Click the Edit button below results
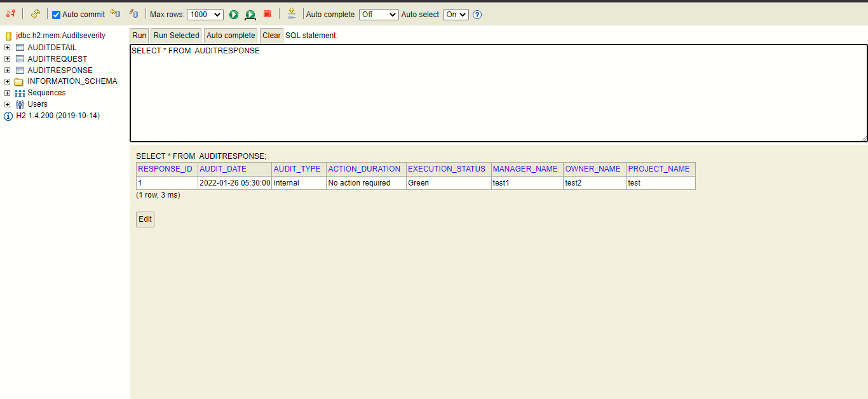 click(146, 219)
